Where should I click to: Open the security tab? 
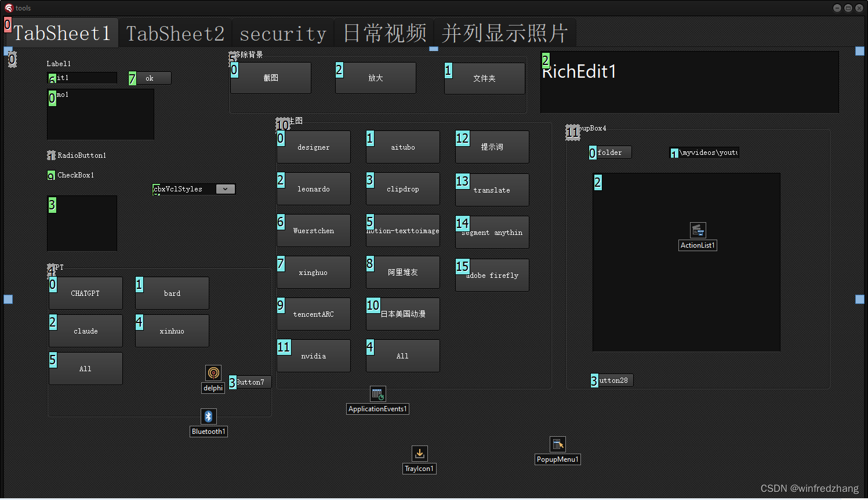click(x=283, y=33)
